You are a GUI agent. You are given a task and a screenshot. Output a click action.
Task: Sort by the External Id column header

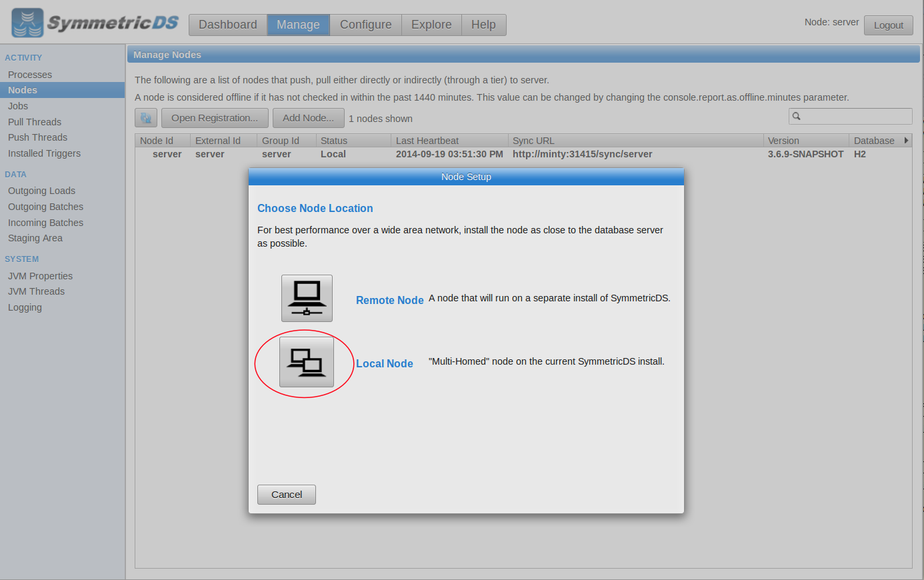point(224,141)
